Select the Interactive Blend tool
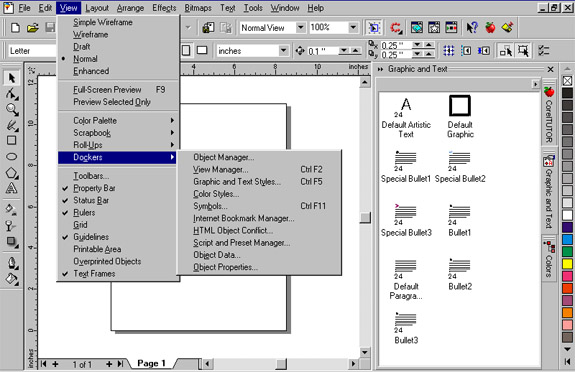This screenshot has height=372, width=575. tap(11, 241)
